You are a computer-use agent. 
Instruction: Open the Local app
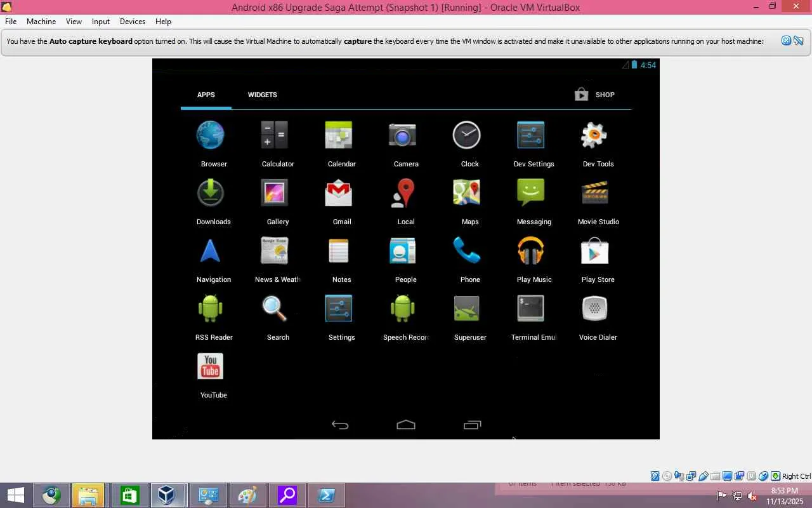[403, 193]
